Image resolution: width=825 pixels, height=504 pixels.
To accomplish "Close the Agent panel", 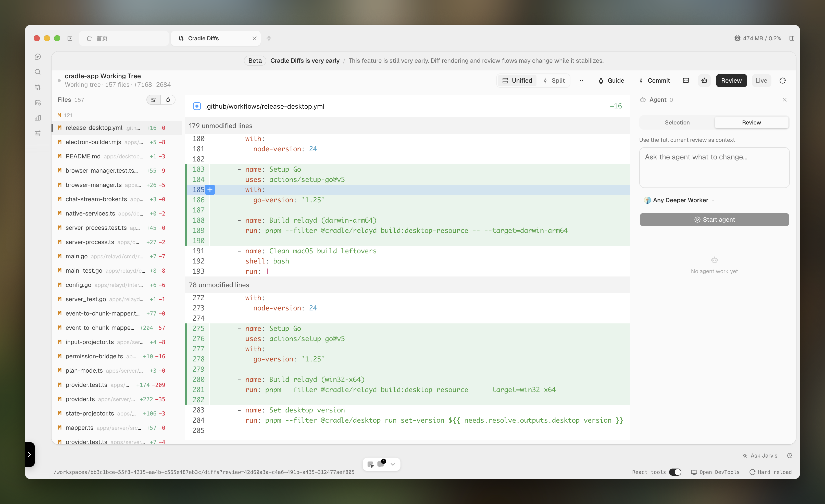I will pyautogui.click(x=784, y=100).
